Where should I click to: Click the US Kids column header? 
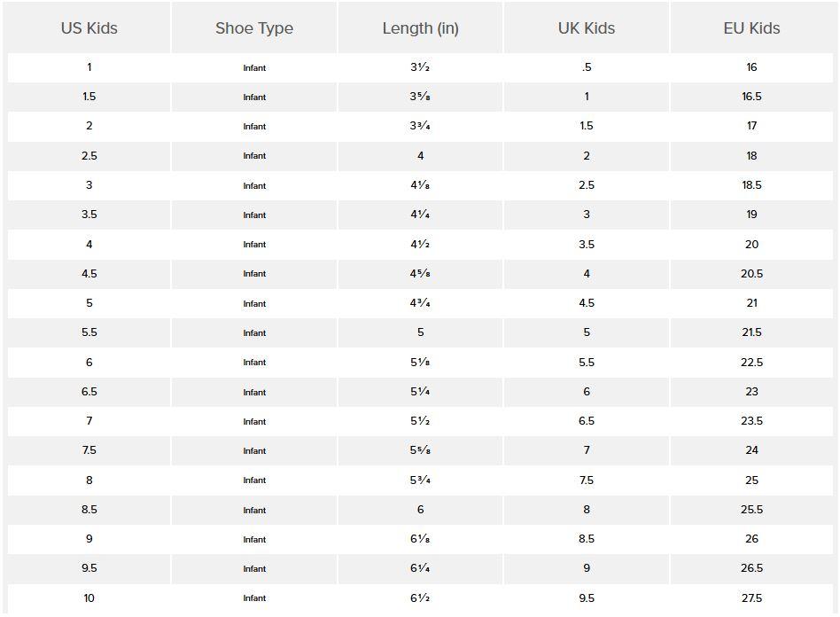pos(89,28)
